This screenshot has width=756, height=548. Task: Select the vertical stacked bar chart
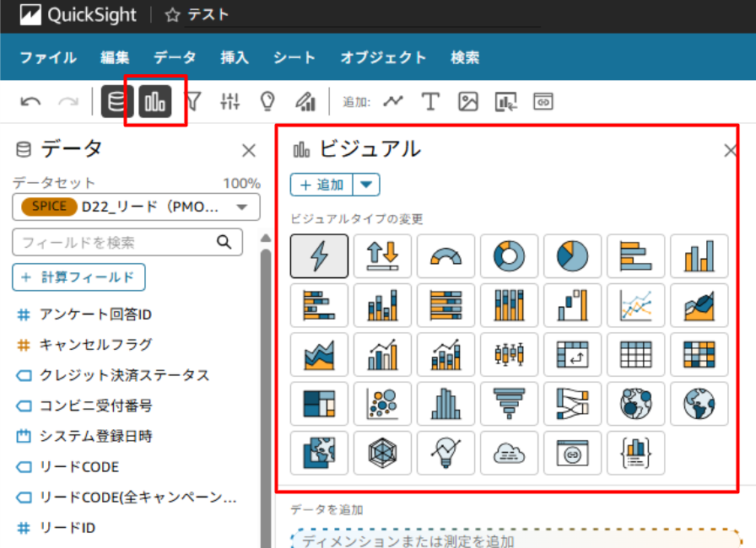coord(382,305)
